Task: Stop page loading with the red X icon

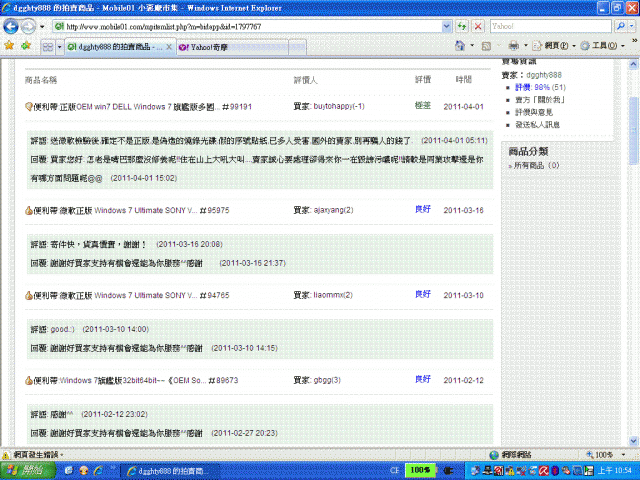Action: (x=478, y=27)
